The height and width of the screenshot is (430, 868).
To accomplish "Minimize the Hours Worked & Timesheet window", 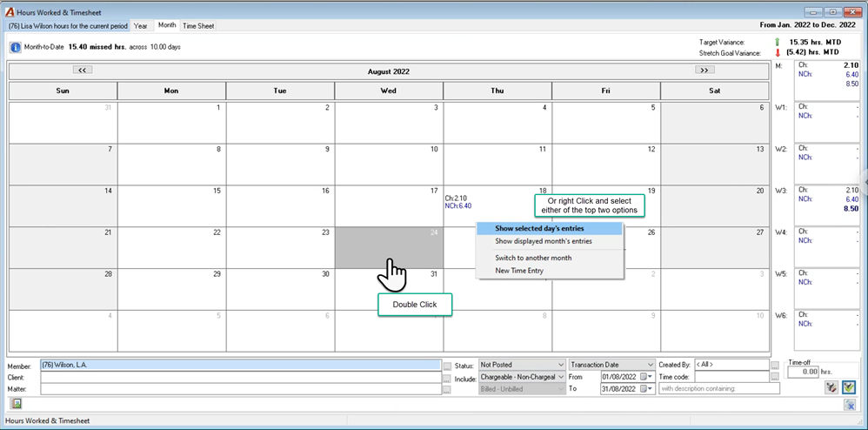I will 814,11.
